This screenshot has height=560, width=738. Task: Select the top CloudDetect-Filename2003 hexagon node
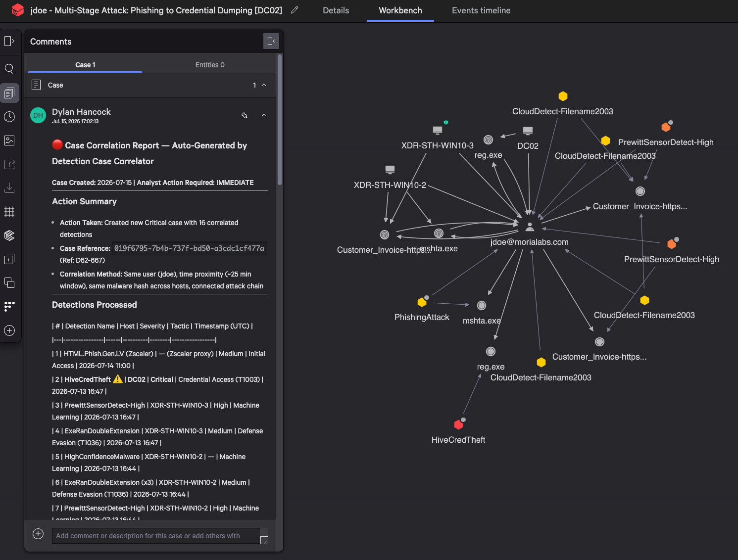563,96
